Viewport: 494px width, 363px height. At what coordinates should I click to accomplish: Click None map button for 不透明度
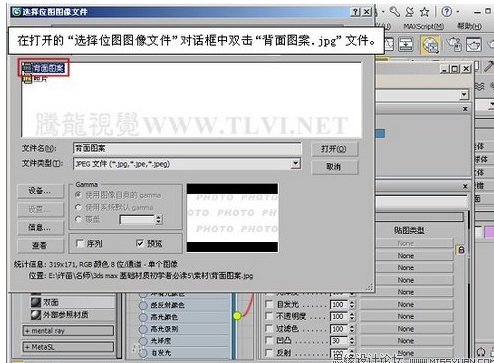[406, 316]
